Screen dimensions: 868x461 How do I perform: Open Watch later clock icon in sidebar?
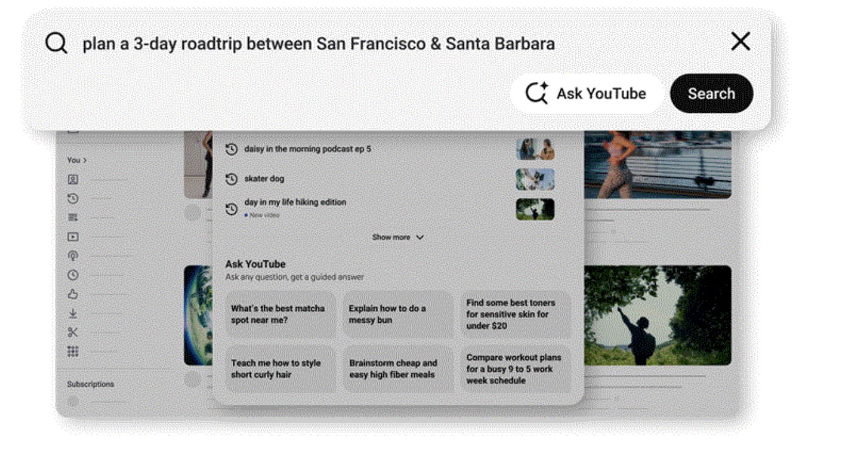[x=73, y=275]
